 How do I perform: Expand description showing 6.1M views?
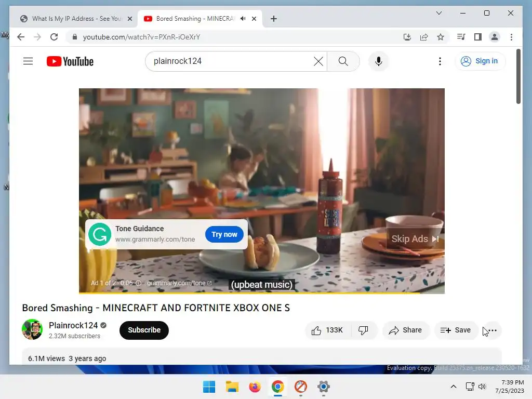[262, 356]
